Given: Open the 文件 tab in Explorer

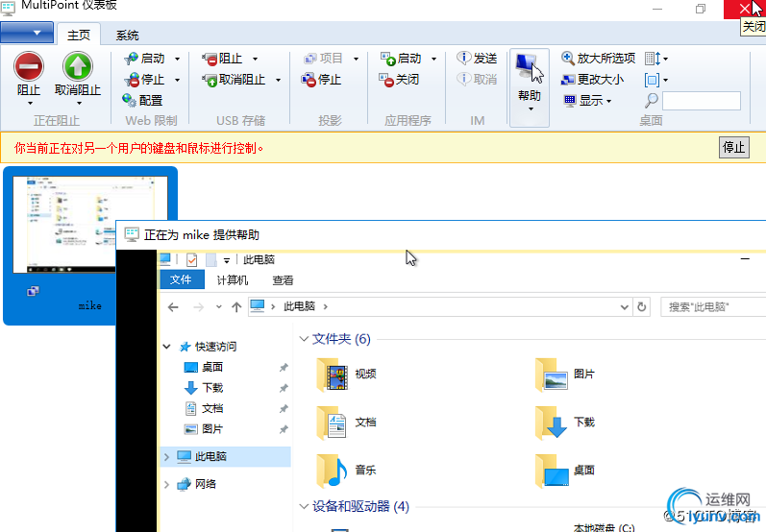Looking at the screenshot, I should point(181,279).
